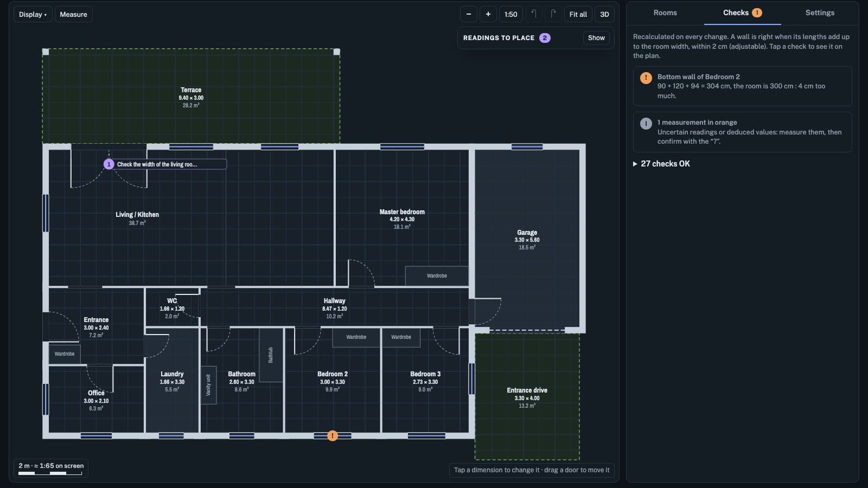
Task: Select the Vanity unit in the Bathroom
Action: [208, 385]
